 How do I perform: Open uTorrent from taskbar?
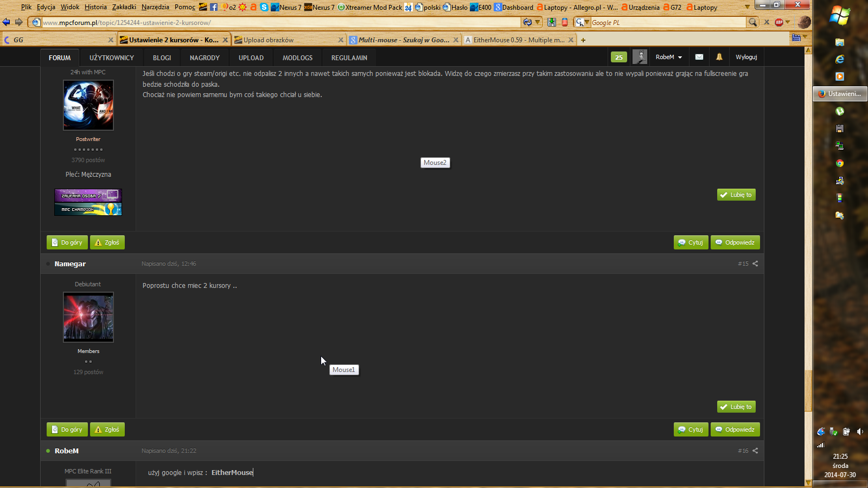tap(840, 111)
